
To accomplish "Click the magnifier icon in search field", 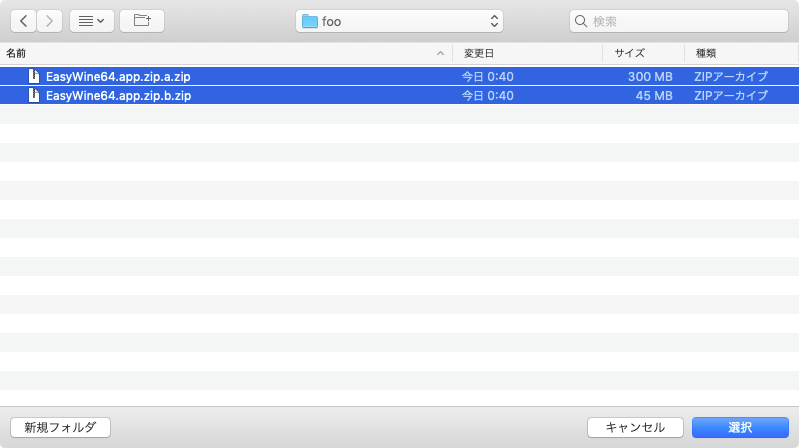I will pyautogui.click(x=581, y=21).
